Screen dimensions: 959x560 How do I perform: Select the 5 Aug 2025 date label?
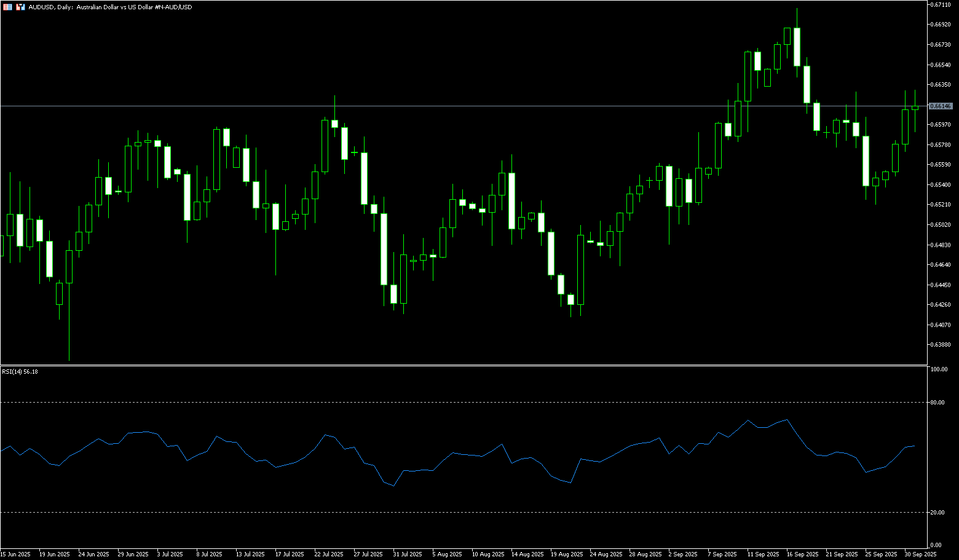click(x=447, y=554)
